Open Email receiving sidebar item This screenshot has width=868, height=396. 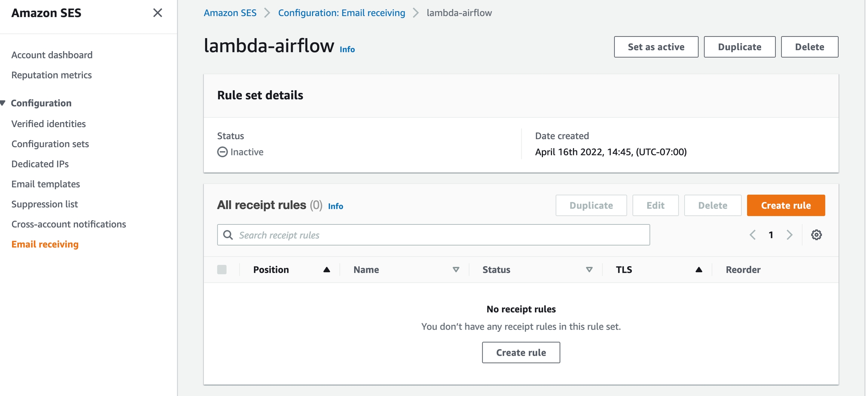coord(45,244)
